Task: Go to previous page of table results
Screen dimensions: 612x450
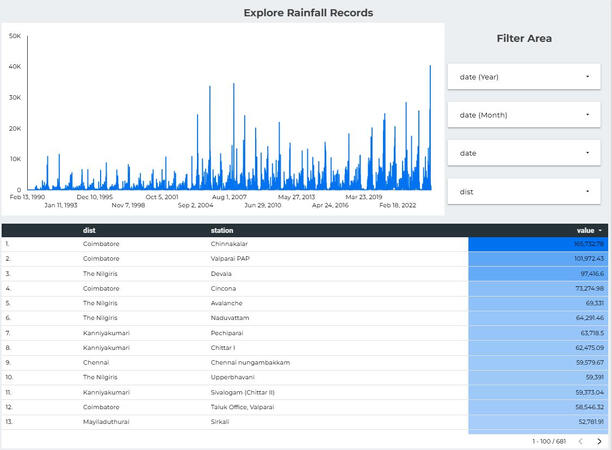Action: click(x=579, y=440)
